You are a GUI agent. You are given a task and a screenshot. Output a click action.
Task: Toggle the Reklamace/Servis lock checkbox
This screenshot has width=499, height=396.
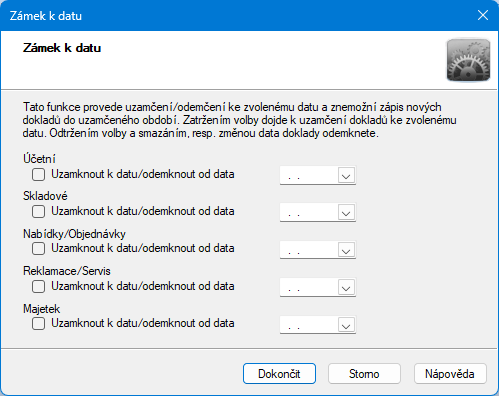(x=38, y=287)
